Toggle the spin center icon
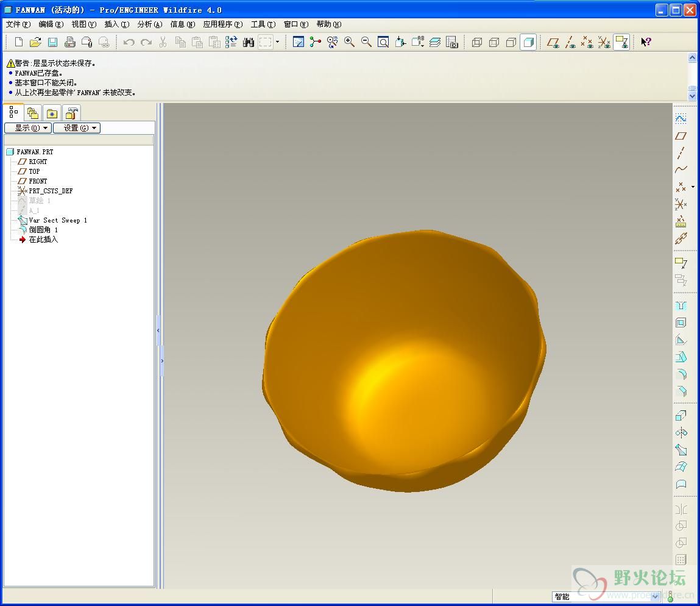This screenshot has width=700, height=606. 315,42
